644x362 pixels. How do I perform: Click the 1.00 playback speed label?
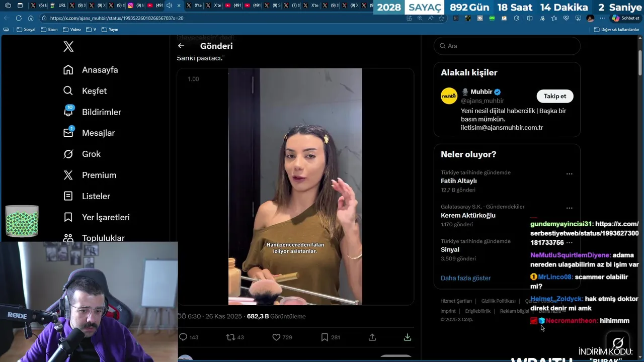pyautogui.click(x=193, y=79)
